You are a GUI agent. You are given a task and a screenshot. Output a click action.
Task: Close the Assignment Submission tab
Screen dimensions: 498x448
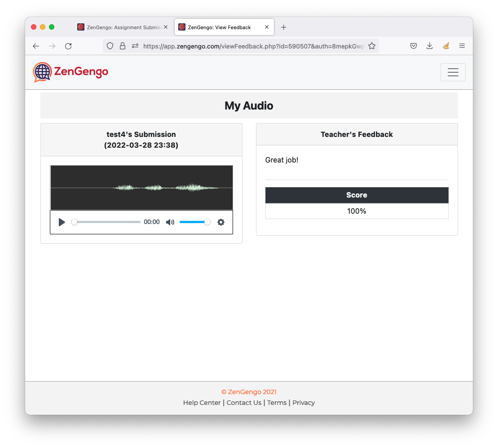coord(166,27)
